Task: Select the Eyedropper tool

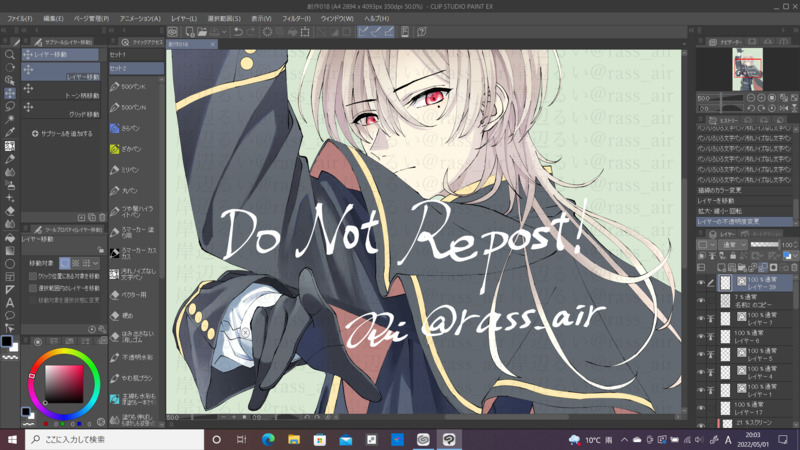Action: (9, 132)
